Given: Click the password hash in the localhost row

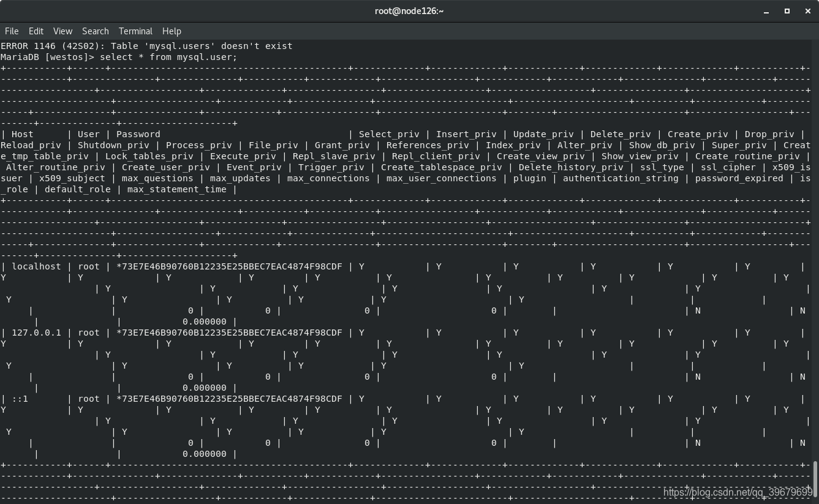Looking at the screenshot, I should click(229, 266).
